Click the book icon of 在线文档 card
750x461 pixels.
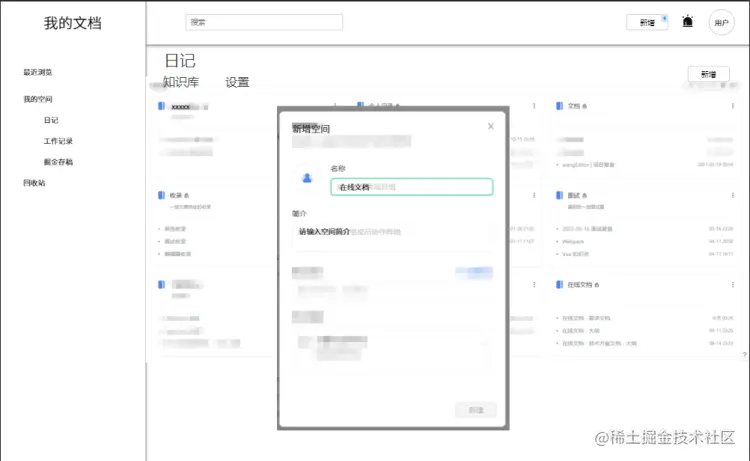coord(559,285)
